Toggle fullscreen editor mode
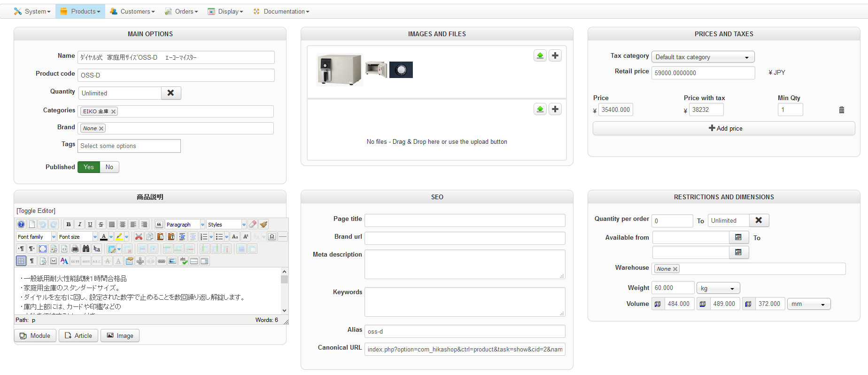 43,249
